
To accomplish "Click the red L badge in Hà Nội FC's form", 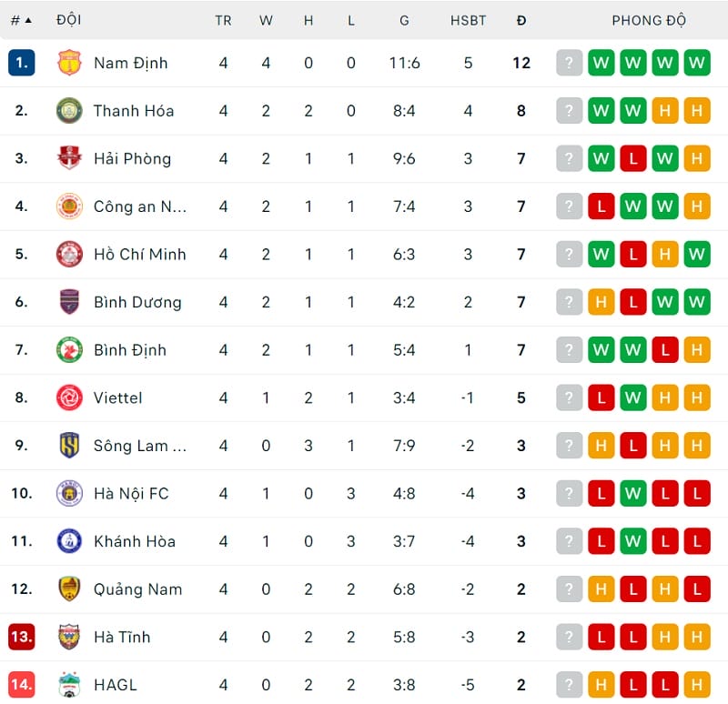I will [601, 493].
